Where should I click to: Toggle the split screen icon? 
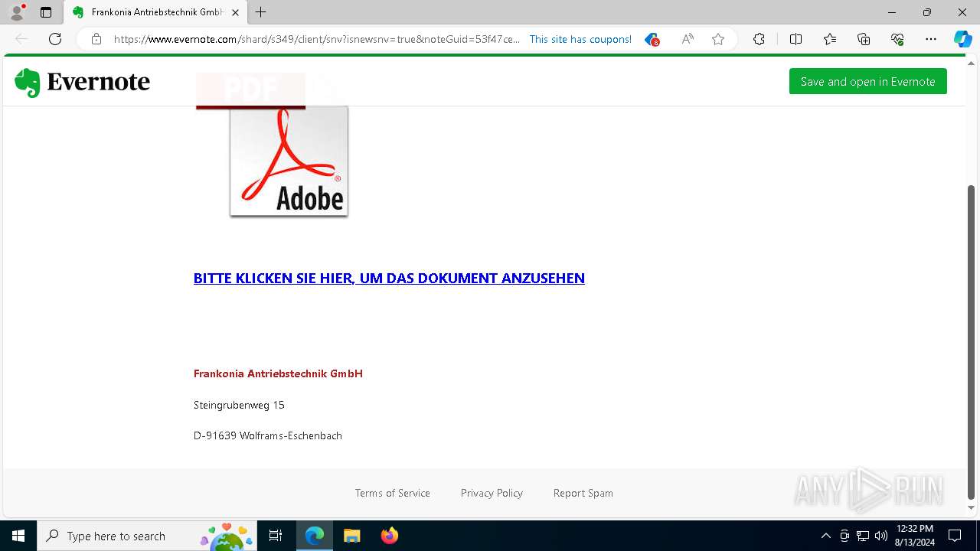click(795, 39)
